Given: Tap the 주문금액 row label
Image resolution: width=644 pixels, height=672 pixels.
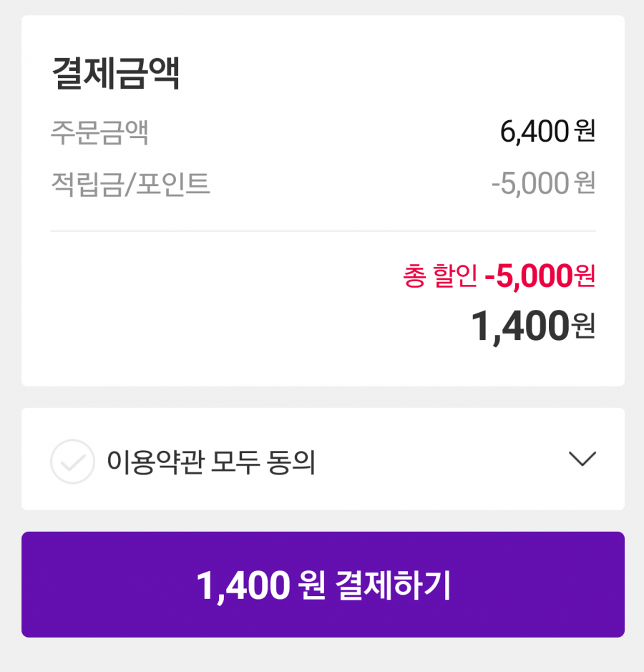Looking at the screenshot, I should tap(99, 132).
